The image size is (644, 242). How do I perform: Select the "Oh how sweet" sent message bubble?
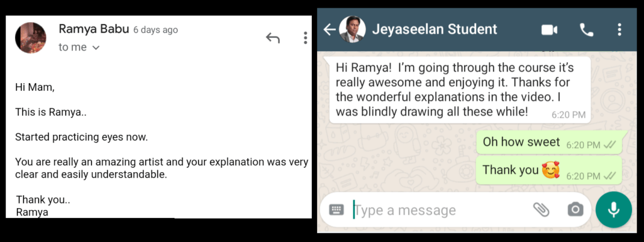coord(549,142)
